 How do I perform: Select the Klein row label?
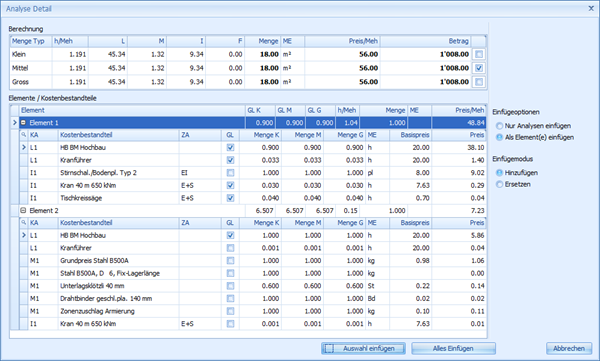coord(19,54)
